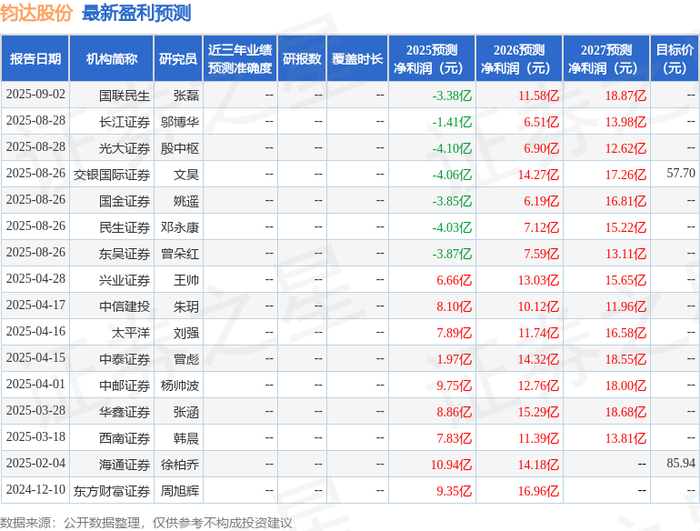Click the 1.97亿 profit forecast
Viewport: 700px width, 531px height.
tap(454, 359)
